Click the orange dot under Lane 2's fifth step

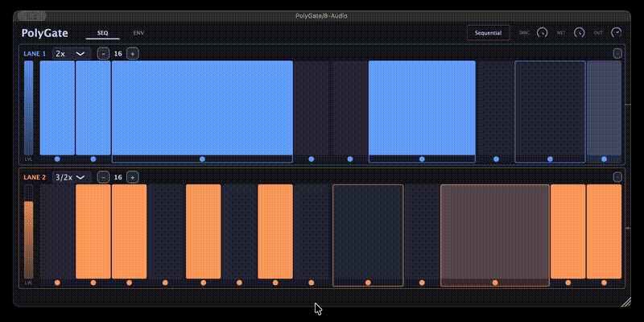204,283
